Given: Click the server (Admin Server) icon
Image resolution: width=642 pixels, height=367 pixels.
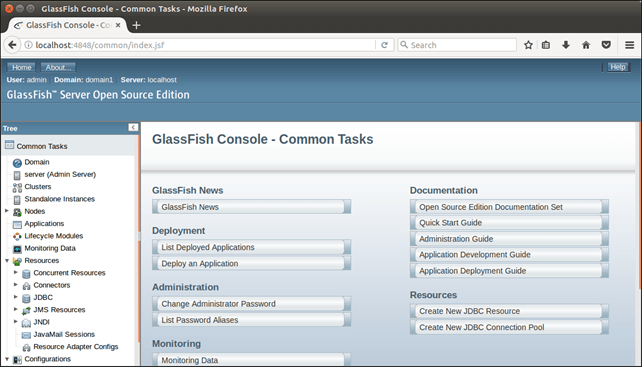Looking at the screenshot, I should [17, 175].
